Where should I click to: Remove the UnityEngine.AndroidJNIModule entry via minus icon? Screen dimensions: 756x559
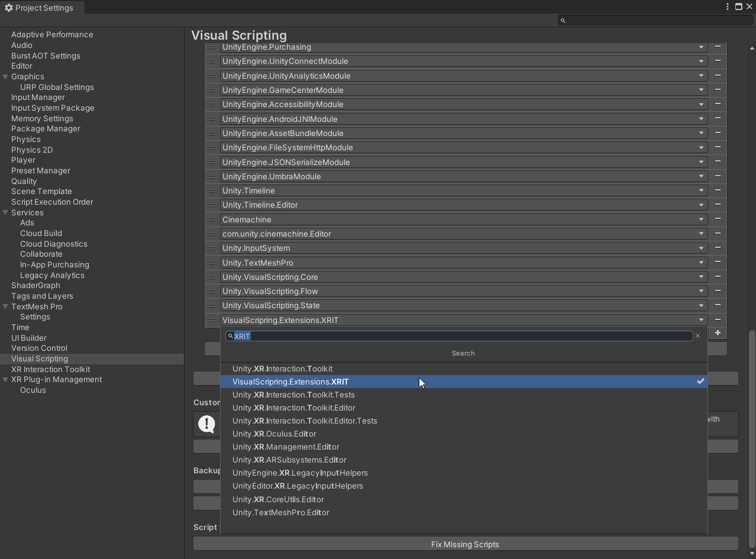[x=718, y=118]
